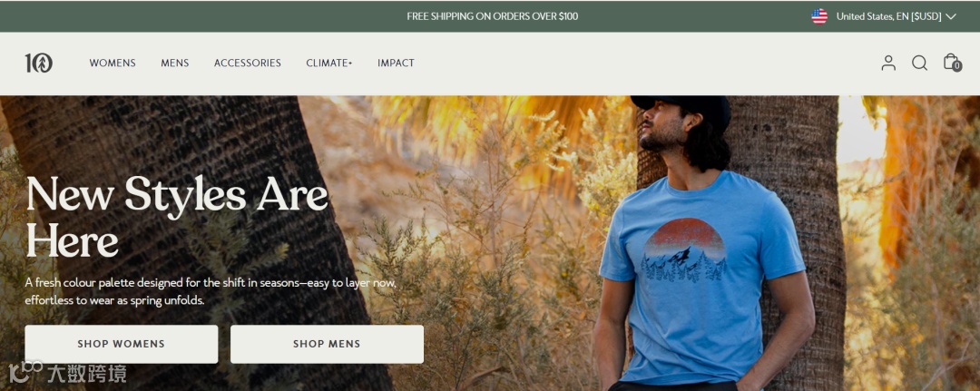Click the tentree logo to go home

[x=39, y=64]
